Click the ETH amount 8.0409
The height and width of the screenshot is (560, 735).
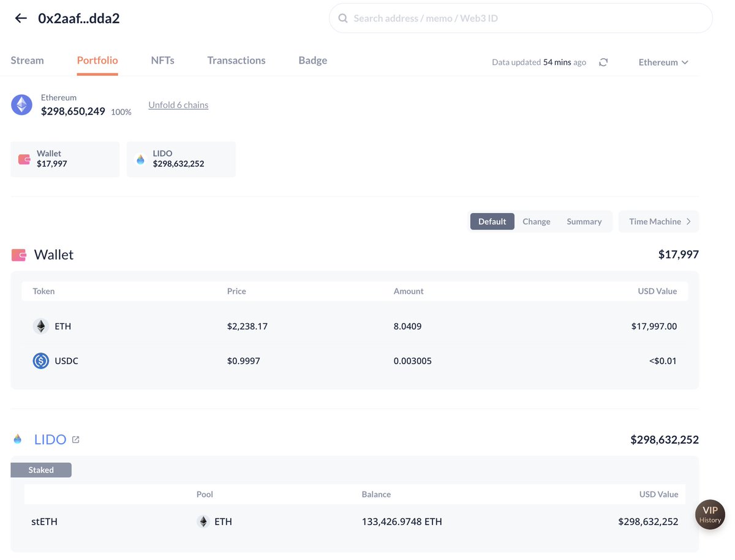[407, 326]
